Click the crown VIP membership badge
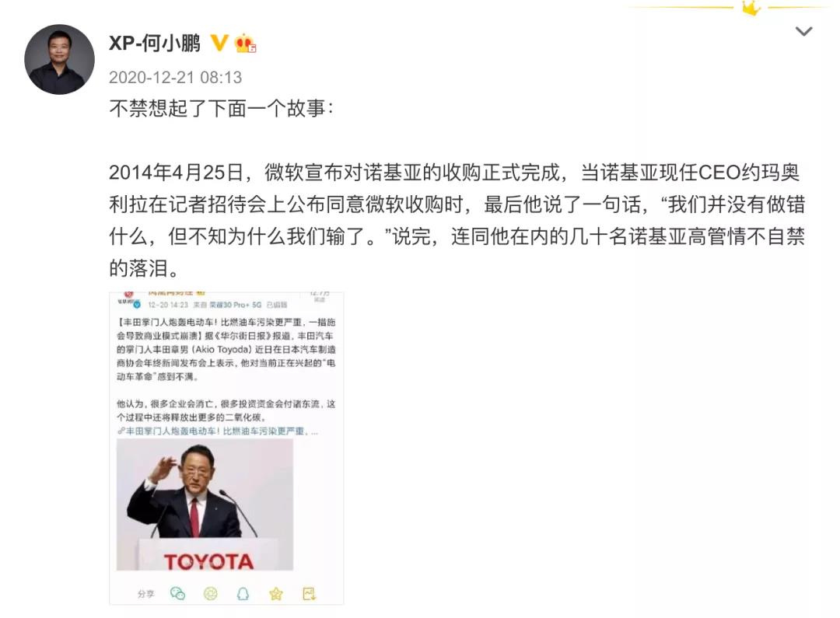Viewport: 840px width, 618px height. 245,44
